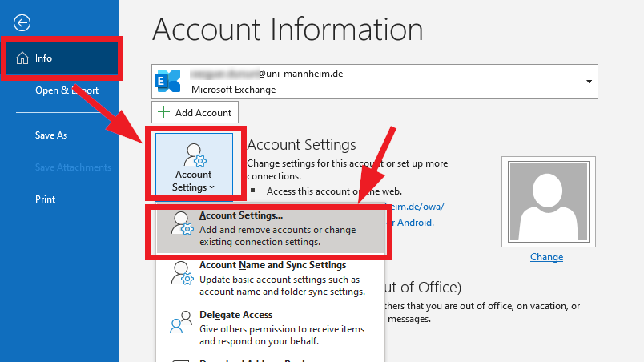Select Delegate Access from the menu
The width and height of the screenshot is (644, 362).
tap(270, 328)
